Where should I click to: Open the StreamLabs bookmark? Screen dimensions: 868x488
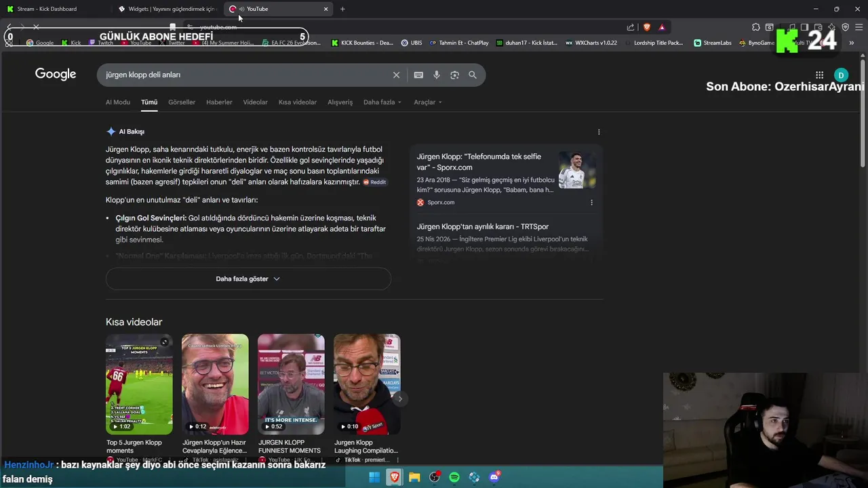click(713, 43)
